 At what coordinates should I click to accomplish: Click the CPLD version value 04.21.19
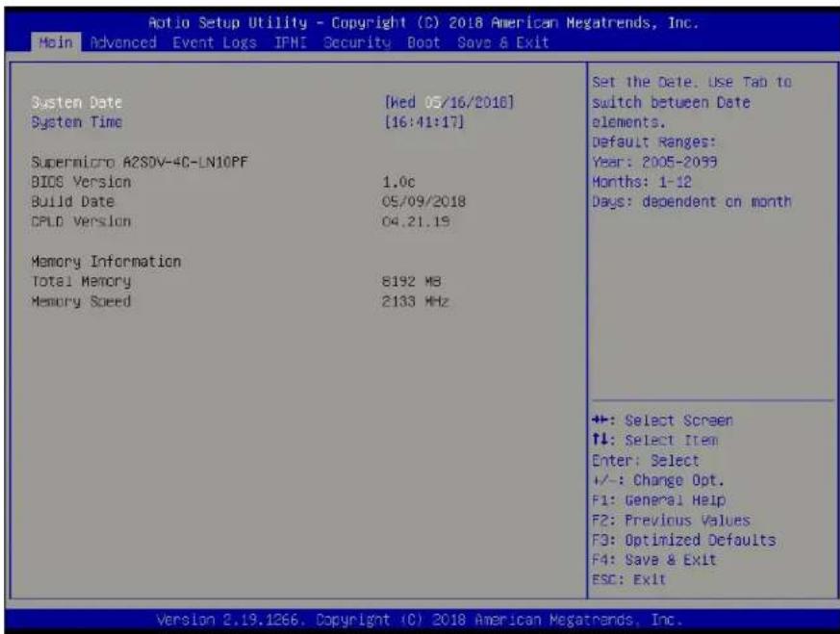click(x=416, y=221)
